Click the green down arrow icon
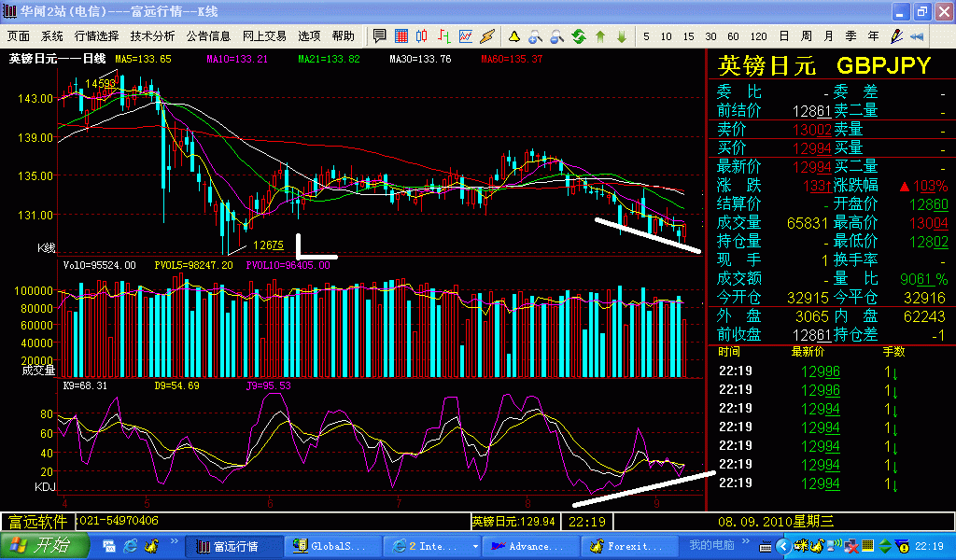 click(x=621, y=36)
